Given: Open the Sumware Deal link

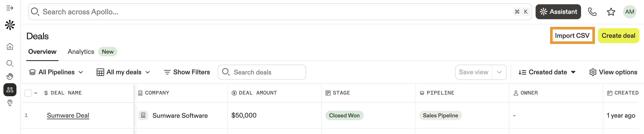Looking at the screenshot, I should pyautogui.click(x=68, y=115).
